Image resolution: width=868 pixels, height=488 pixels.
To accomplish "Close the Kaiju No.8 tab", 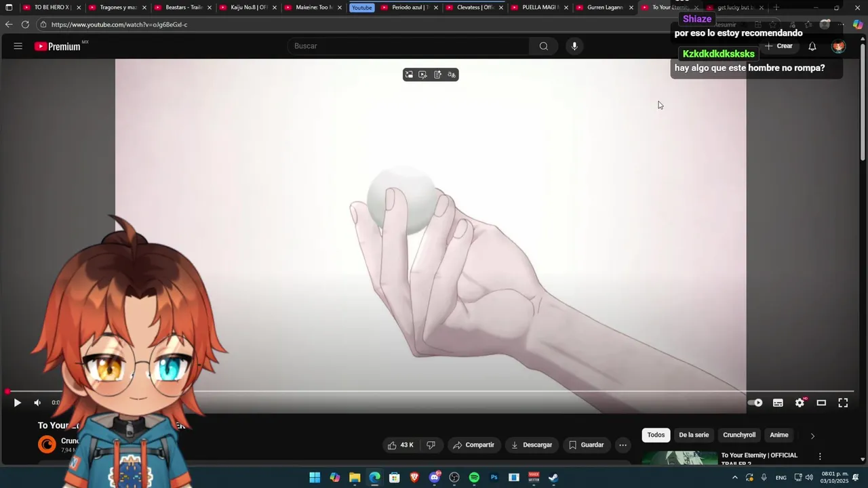I will coord(275,7).
